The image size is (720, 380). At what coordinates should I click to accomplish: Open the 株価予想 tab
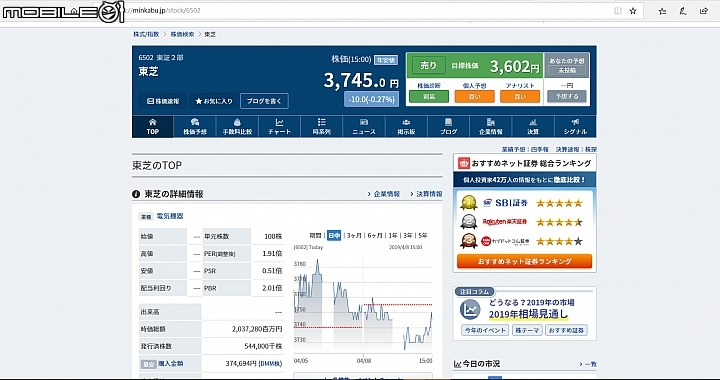click(x=195, y=127)
